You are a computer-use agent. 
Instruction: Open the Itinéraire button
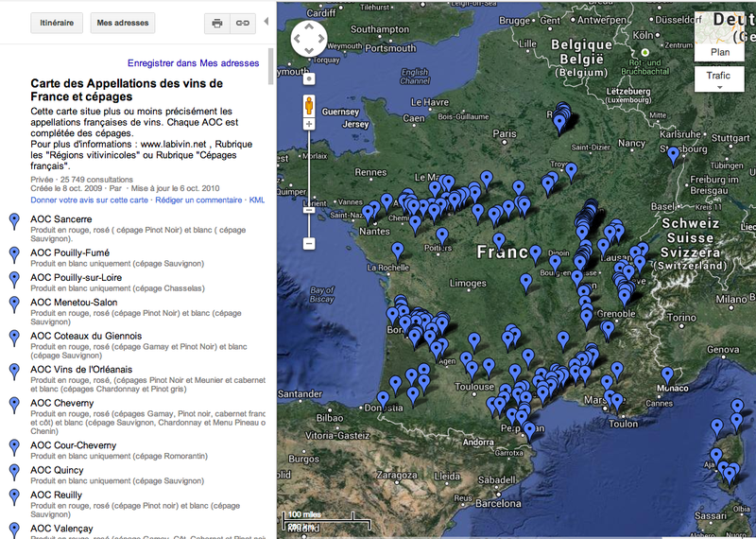(x=57, y=23)
